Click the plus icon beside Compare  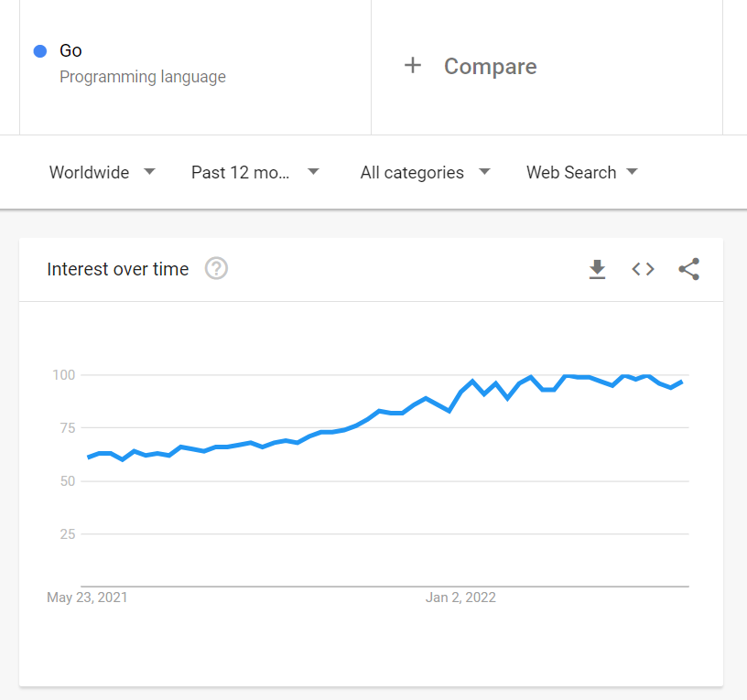[413, 65]
